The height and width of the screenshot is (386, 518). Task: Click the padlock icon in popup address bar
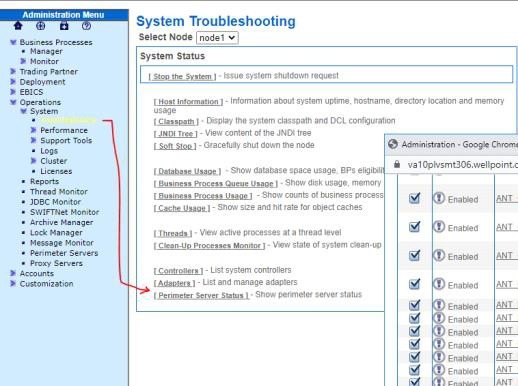[397, 164]
